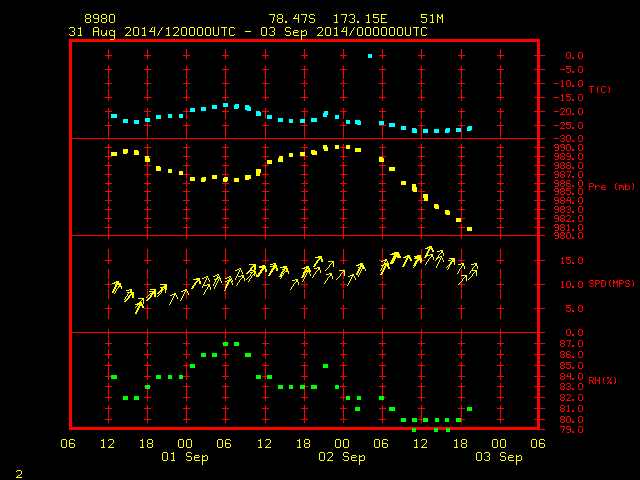
Task: Click the 15.0 wind speed tick label
Action: pyautogui.click(x=571, y=260)
